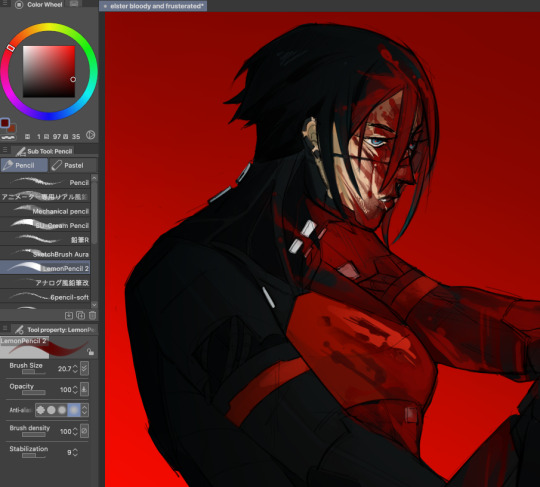The image size is (540, 487).
Task: Choose the 6pencil-soft brush
Action: pyautogui.click(x=45, y=297)
